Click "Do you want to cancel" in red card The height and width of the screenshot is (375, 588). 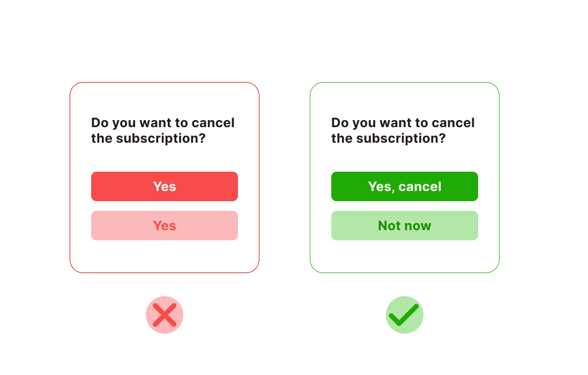click(x=163, y=123)
